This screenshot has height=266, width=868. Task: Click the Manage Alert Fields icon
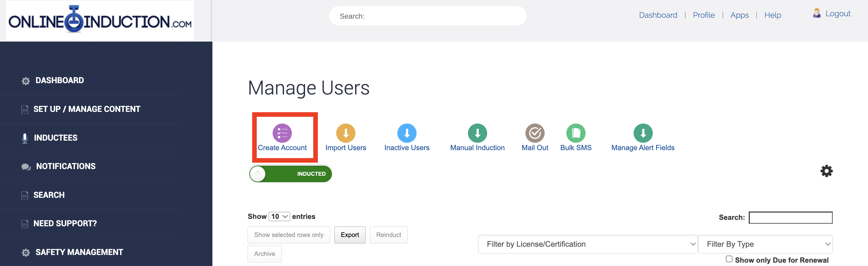pyautogui.click(x=643, y=133)
